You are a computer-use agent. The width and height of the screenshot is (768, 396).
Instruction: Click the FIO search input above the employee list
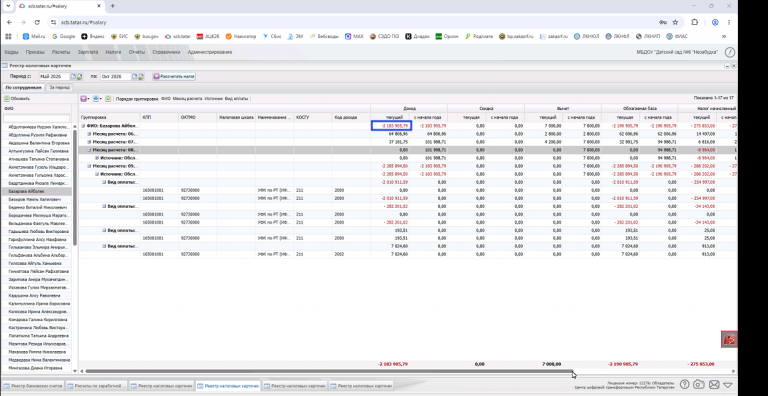click(x=37, y=118)
